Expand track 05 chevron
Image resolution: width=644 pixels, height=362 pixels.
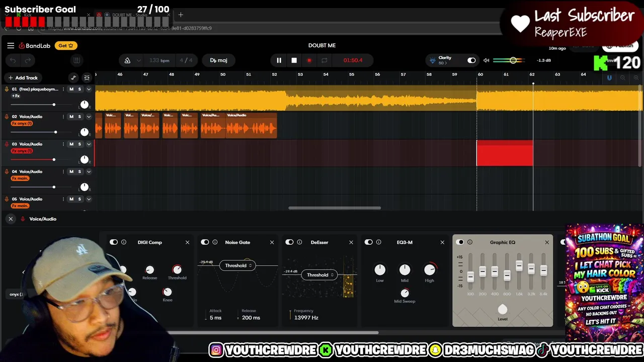[89, 199]
